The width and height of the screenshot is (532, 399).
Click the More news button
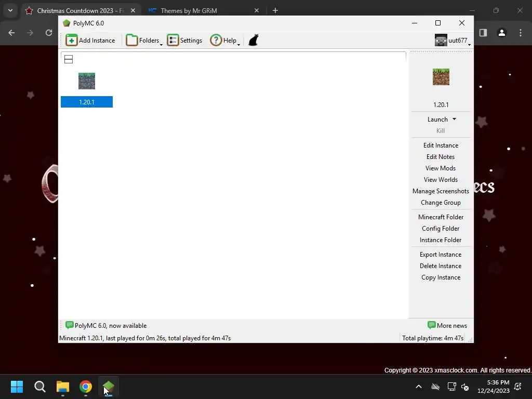tap(447, 326)
